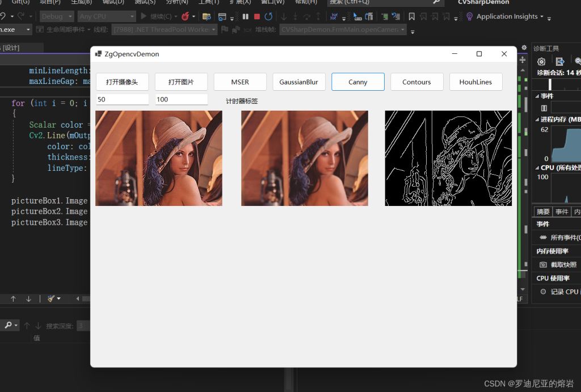Click the broom cleanup icon below the editor
This screenshot has height=392, width=581.
[x=51, y=298]
